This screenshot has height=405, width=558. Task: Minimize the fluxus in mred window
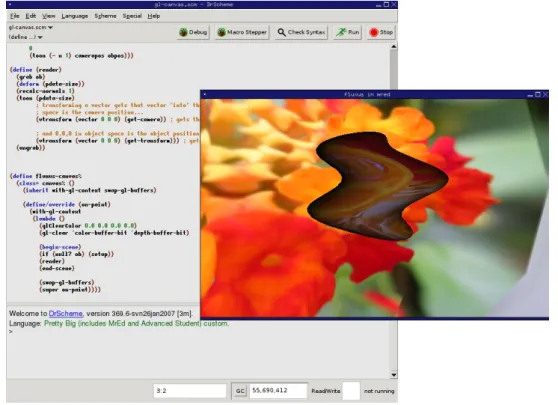530,95
